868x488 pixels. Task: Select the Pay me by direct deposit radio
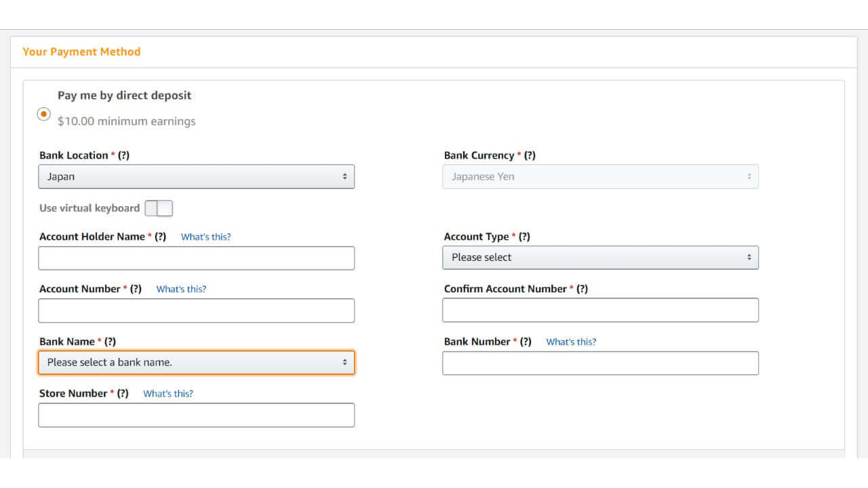pyautogui.click(x=44, y=114)
